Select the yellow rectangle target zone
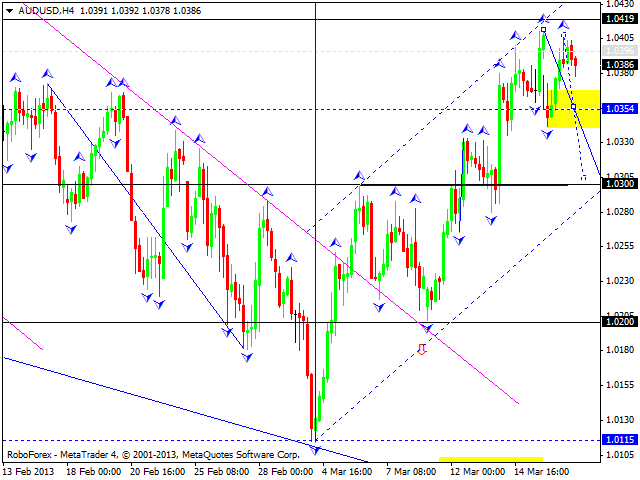Viewport: 640px width, 480px height. [574, 109]
